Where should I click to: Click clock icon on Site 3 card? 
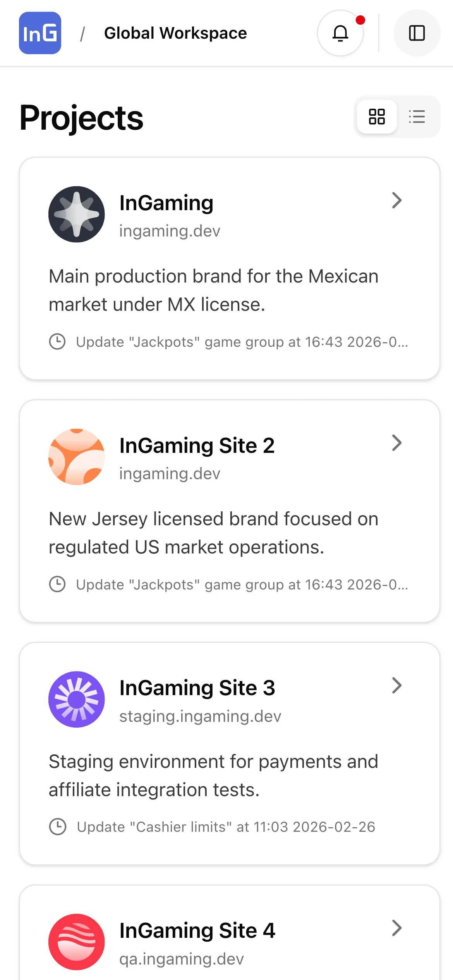[58, 827]
